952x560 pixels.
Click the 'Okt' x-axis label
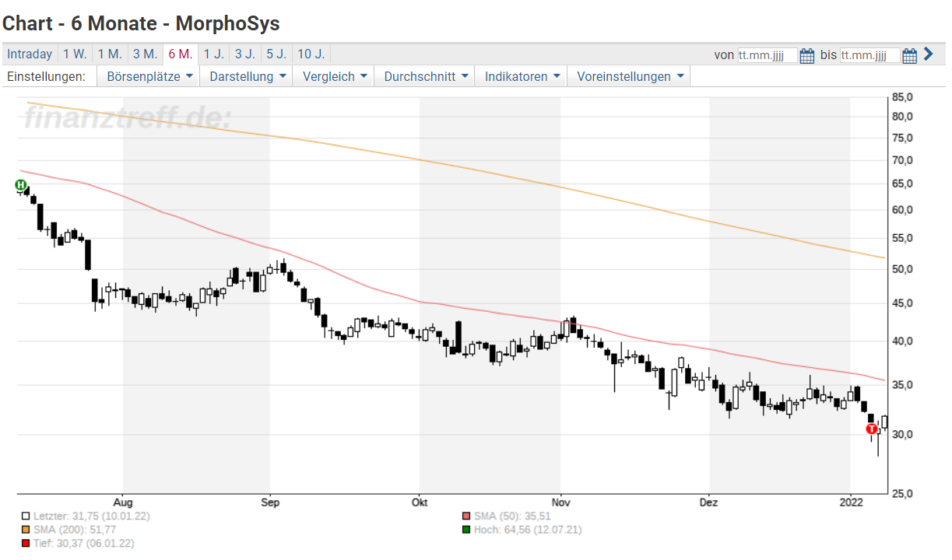pos(420,501)
